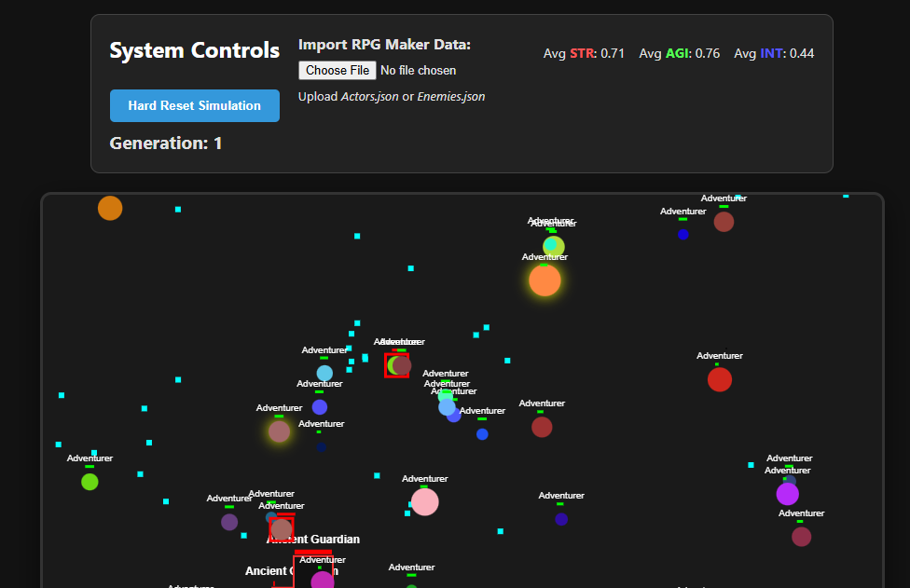Click the Hard Reset Simulation button

(x=195, y=105)
